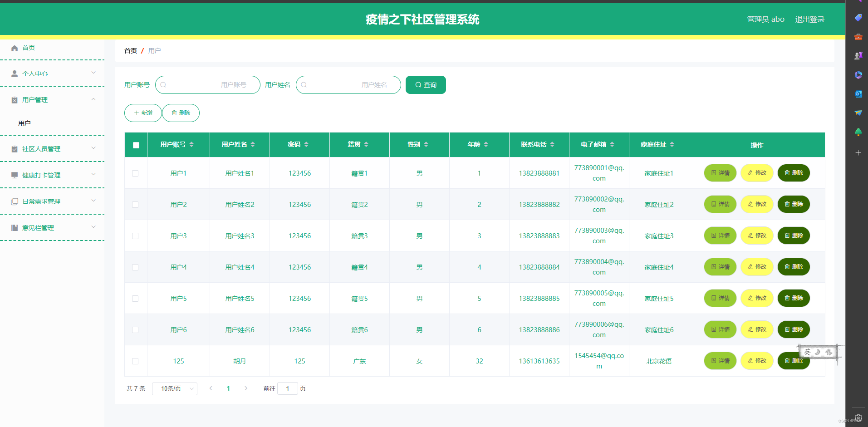Open 意见栏管理 menu
Image resolution: width=868 pixels, height=427 pixels.
pyautogui.click(x=52, y=228)
